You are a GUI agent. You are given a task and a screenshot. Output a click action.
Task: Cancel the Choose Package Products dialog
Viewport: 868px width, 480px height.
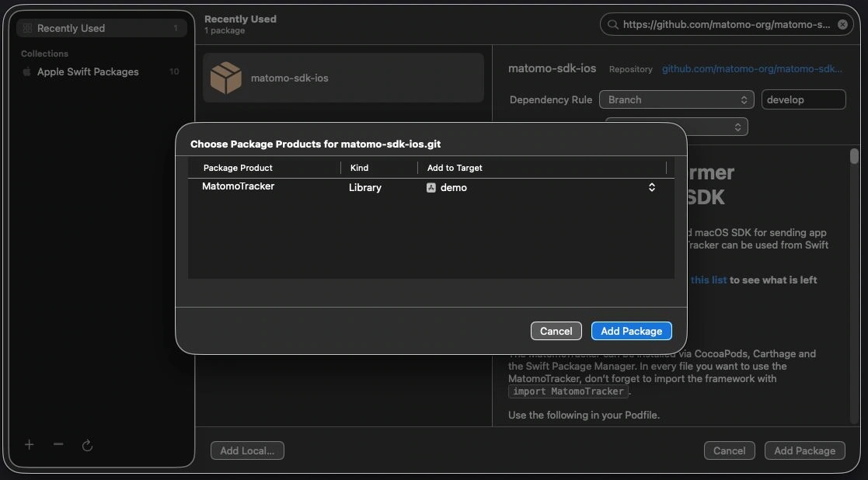click(x=556, y=331)
